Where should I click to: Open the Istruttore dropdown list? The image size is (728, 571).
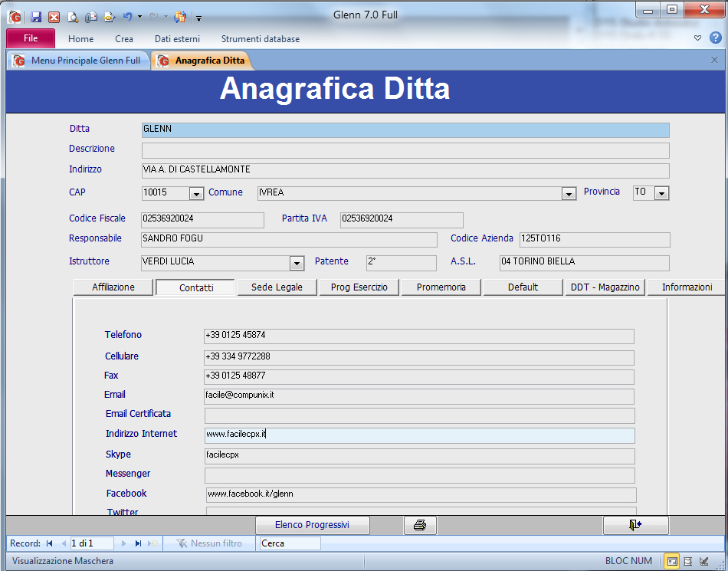(297, 263)
